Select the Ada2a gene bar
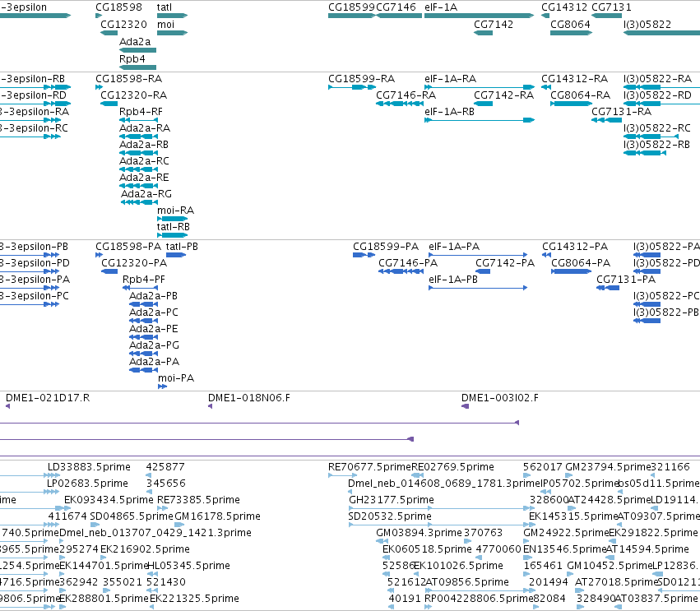The height and width of the screenshot is (611, 700). click(137, 50)
